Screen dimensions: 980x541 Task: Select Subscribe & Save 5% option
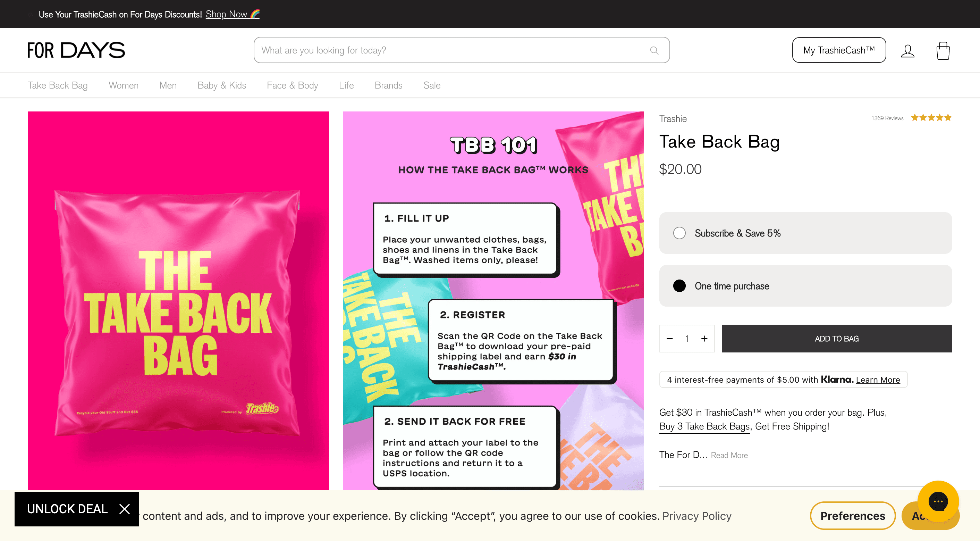tap(805, 233)
